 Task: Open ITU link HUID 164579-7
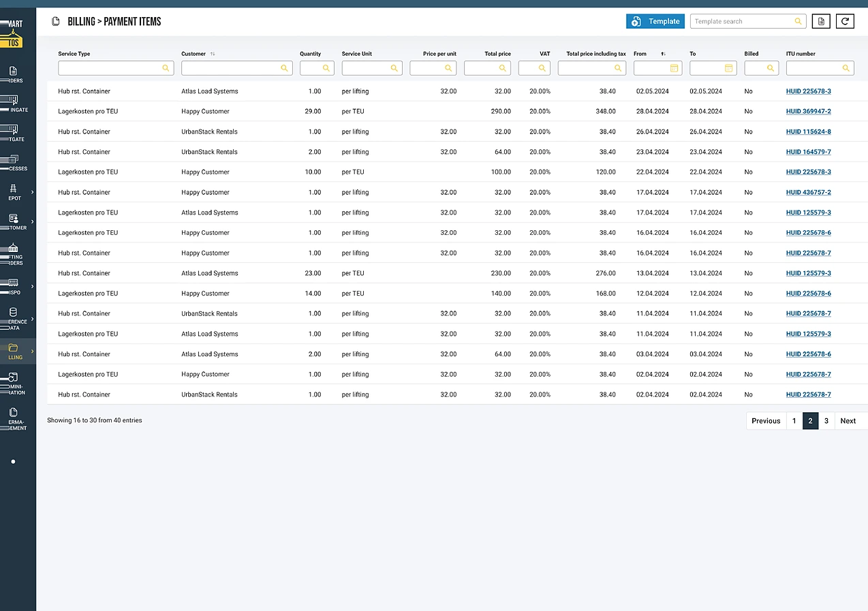click(808, 153)
